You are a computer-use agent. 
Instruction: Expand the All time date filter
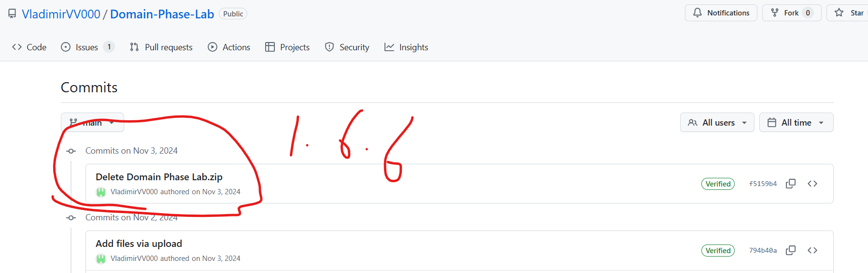[x=796, y=122]
